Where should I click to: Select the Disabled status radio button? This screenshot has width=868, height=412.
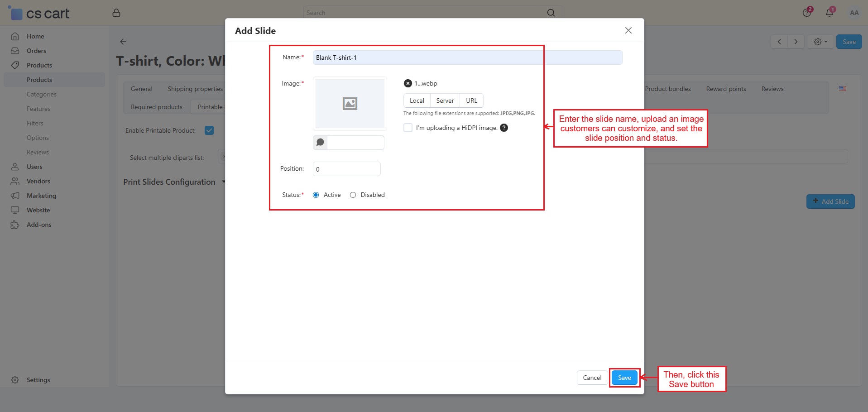click(353, 195)
